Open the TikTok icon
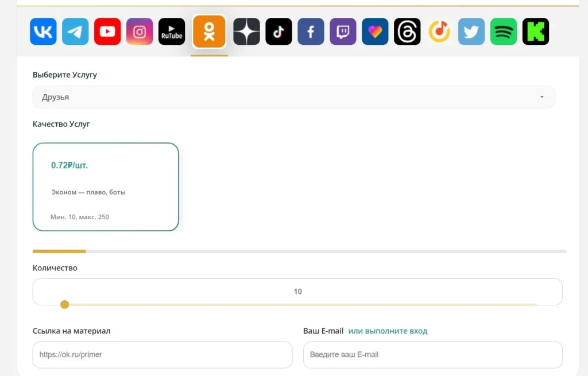The height and width of the screenshot is (376, 588). [x=278, y=32]
